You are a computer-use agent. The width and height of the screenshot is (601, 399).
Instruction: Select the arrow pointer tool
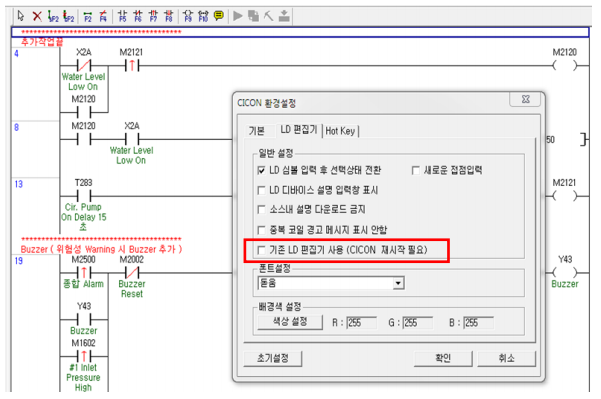click(x=21, y=16)
